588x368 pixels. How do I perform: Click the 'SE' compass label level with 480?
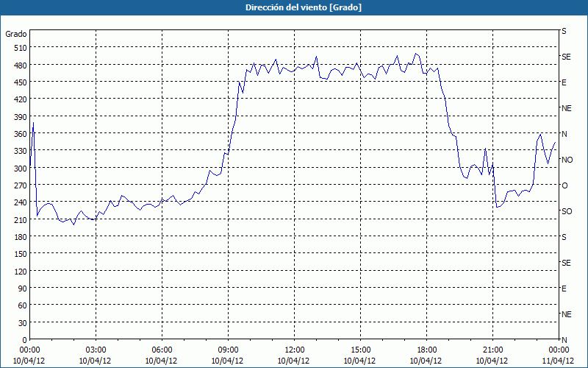(x=566, y=57)
